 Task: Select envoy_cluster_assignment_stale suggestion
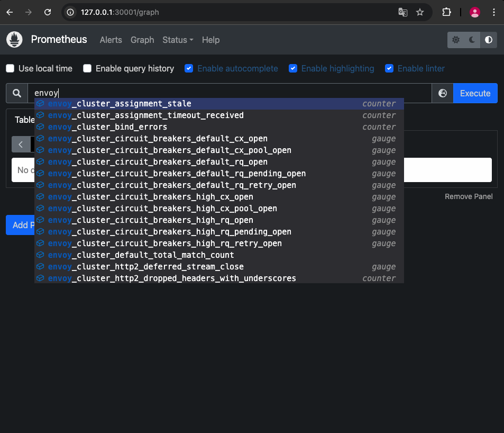click(219, 104)
